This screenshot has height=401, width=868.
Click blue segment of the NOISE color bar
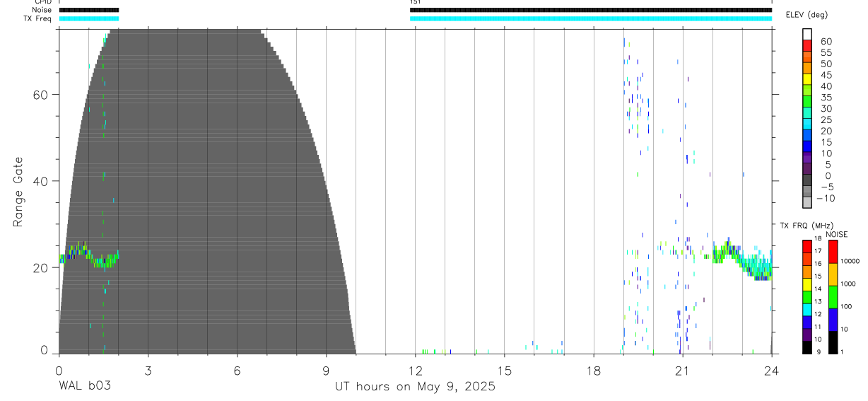pos(833,319)
